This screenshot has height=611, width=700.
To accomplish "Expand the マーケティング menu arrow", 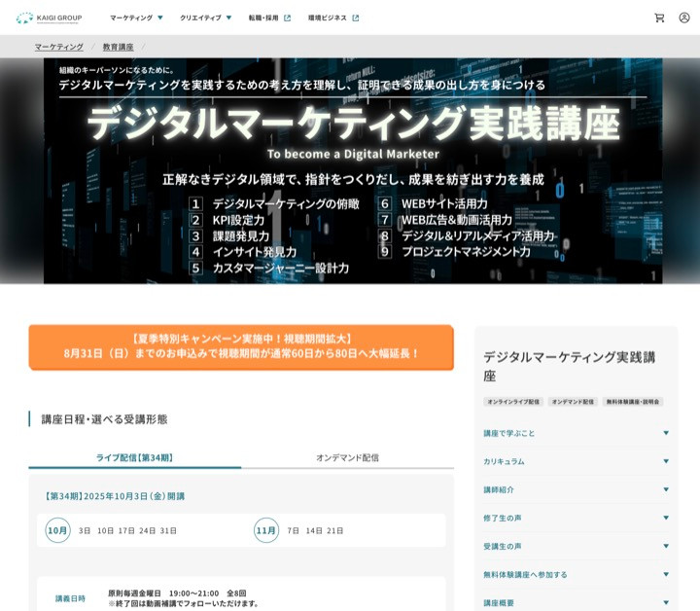I will point(160,18).
